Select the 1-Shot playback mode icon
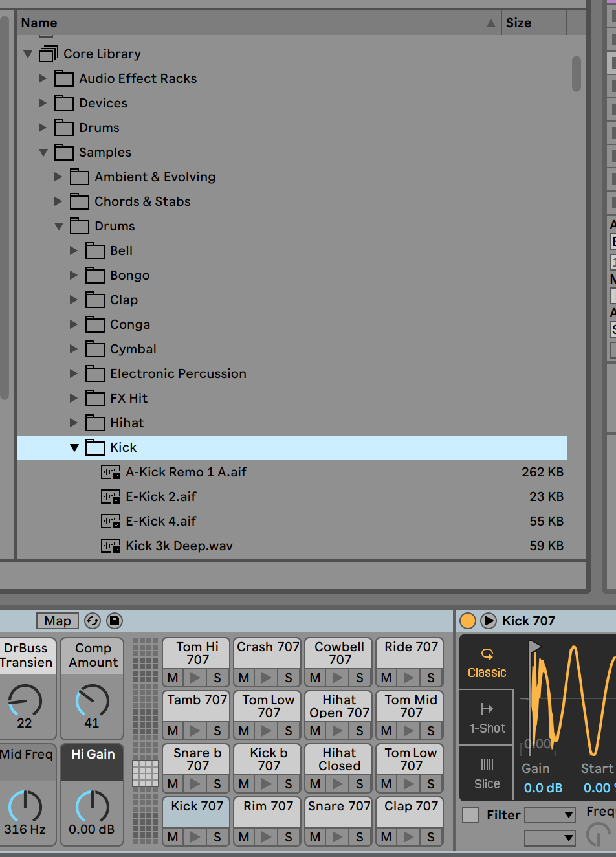The height and width of the screenshot is (857, 616). (x=487, y=709)
